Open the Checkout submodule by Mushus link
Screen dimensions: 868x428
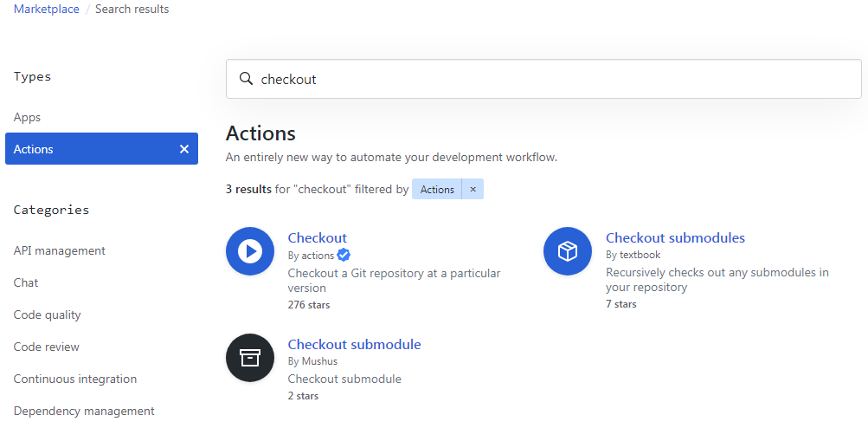pyautogui.click(x=354, y=344)
